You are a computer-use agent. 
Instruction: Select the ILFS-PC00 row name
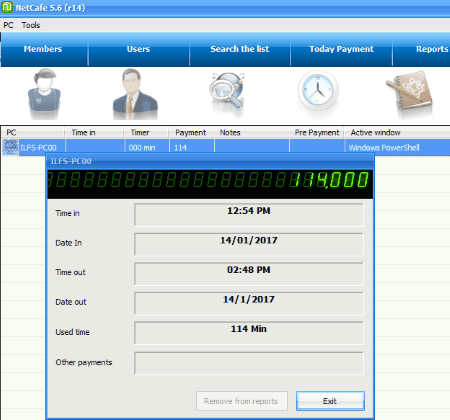point(38,148)
